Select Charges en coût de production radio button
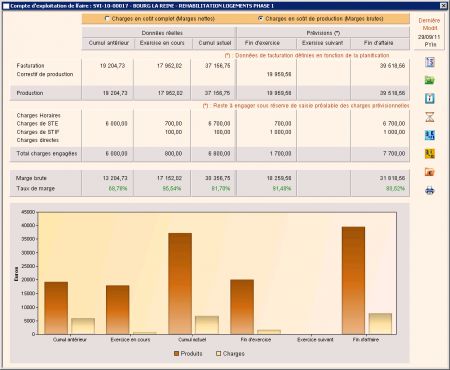The image size is (450, 370). (x=260, y=19)
